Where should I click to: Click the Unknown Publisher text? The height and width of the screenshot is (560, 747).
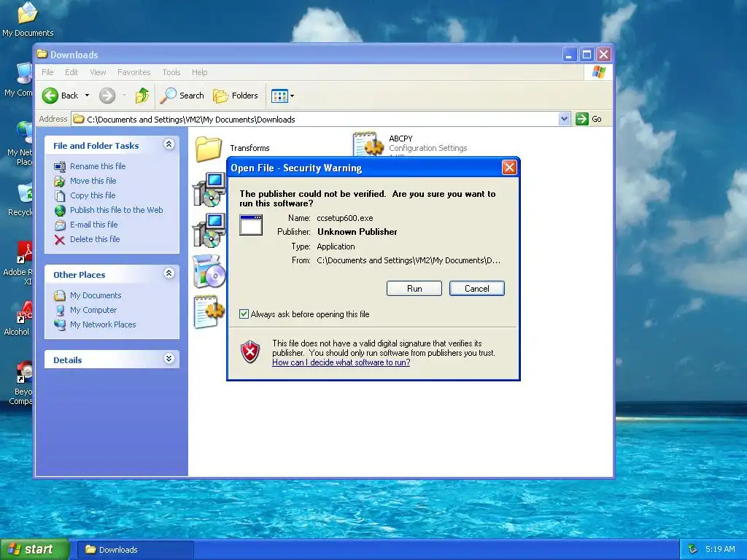[357, 232]
